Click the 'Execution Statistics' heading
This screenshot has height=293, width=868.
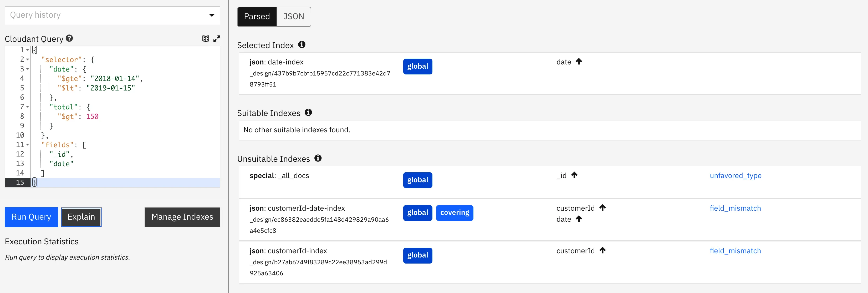(x=42, y=241)
